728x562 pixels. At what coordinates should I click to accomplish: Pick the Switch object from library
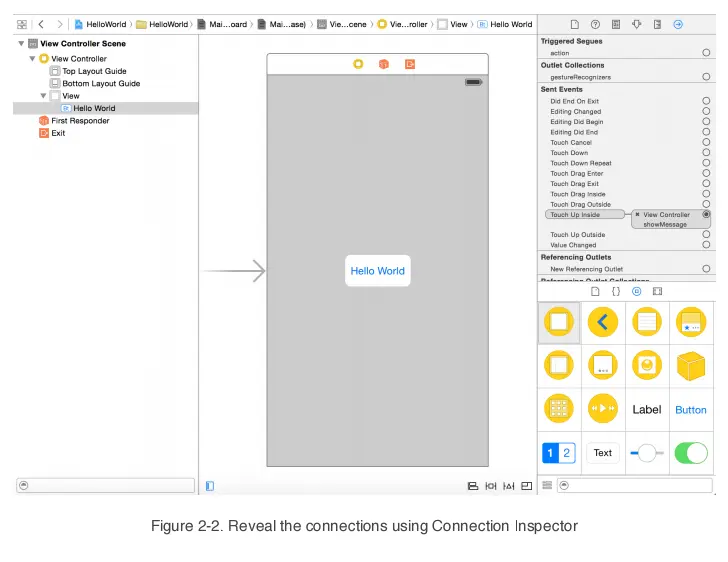691,453
